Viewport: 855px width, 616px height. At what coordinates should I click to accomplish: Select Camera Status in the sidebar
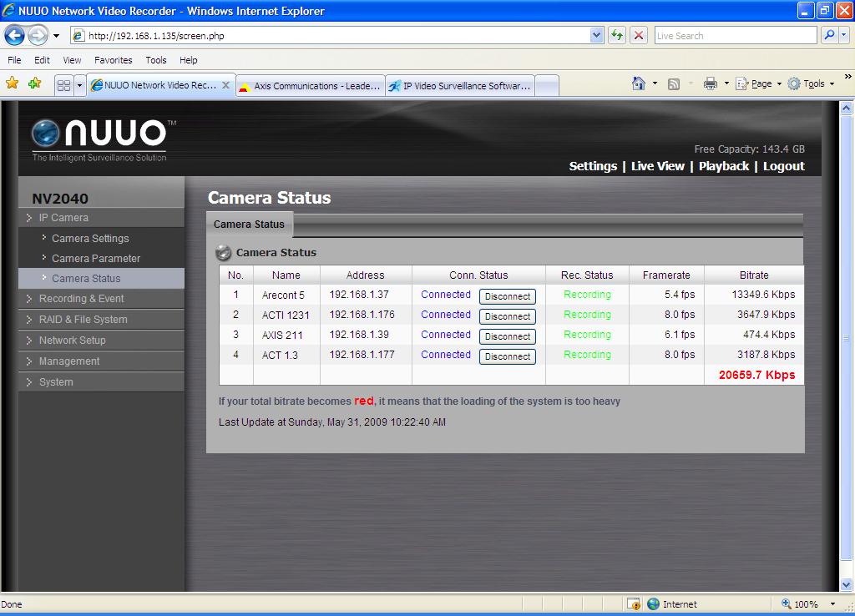coord(101,278)
